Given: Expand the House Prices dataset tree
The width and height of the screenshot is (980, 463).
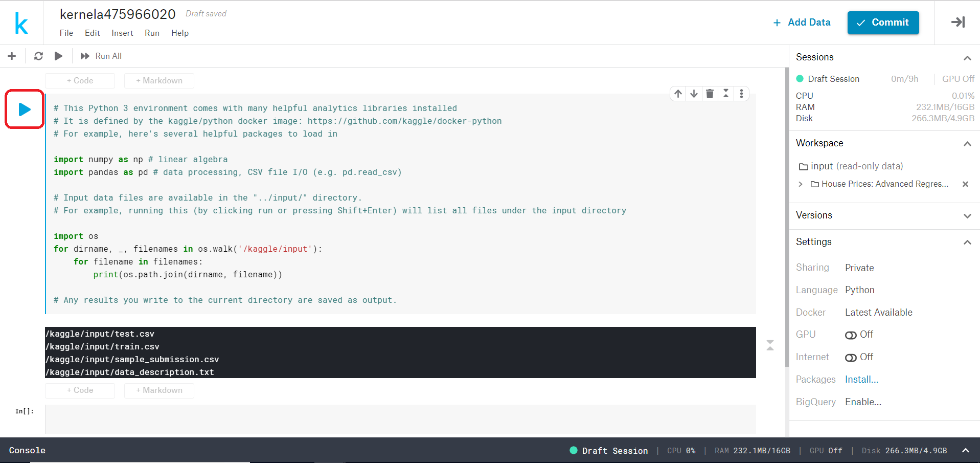Looking at the screenshot, I should click(x=800, y=184).
